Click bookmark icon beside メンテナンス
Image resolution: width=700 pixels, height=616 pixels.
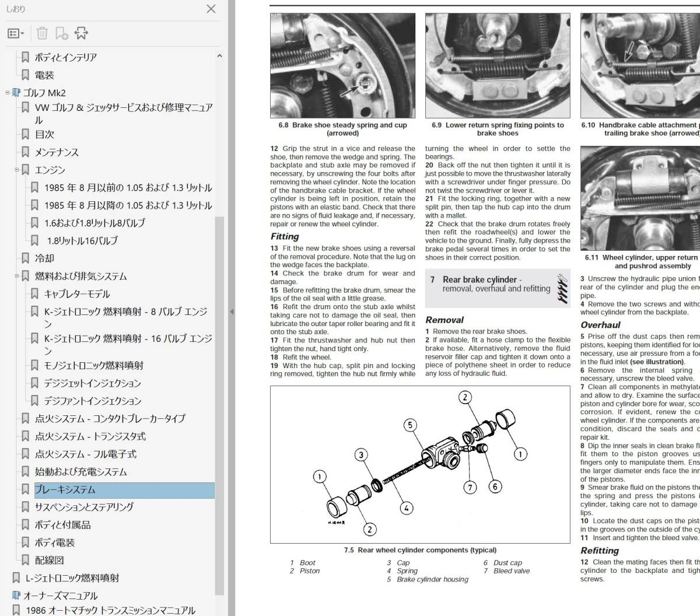pos(25,152)
